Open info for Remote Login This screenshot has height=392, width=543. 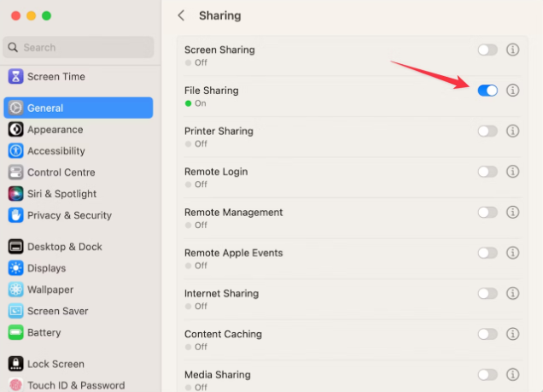(512, 172)
